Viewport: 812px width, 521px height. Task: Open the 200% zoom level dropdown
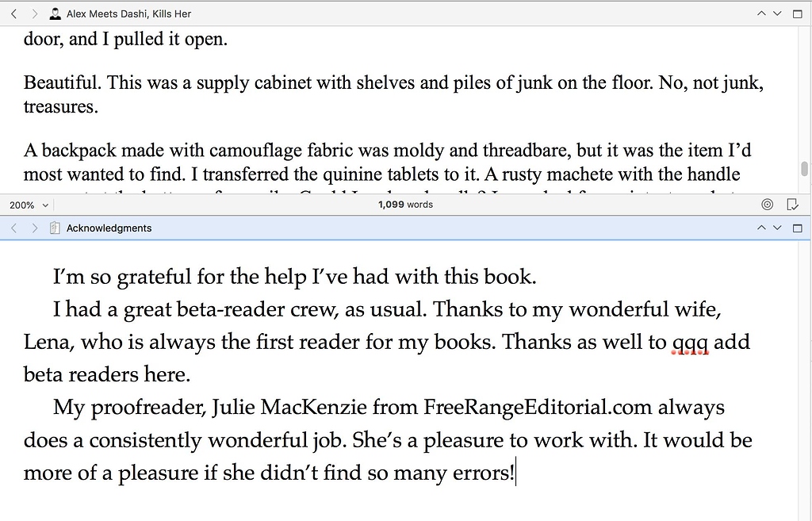[x=27, y=204]
